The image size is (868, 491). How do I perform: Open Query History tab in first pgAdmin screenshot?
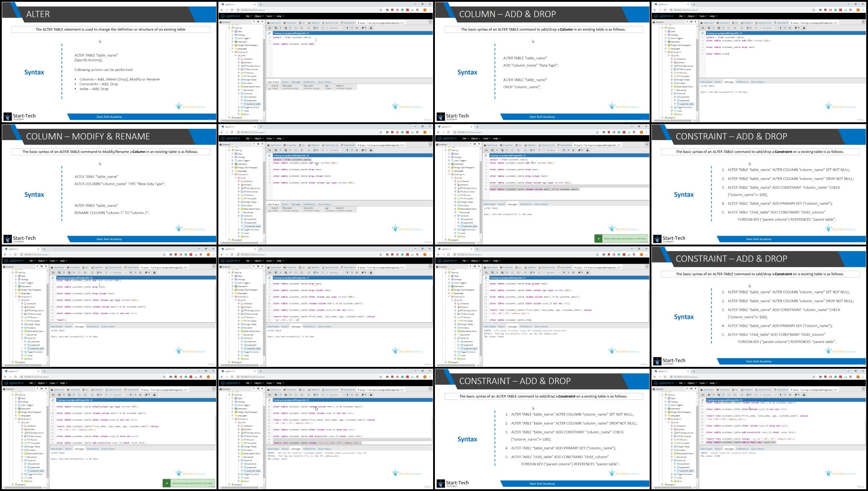pos(325,82)
